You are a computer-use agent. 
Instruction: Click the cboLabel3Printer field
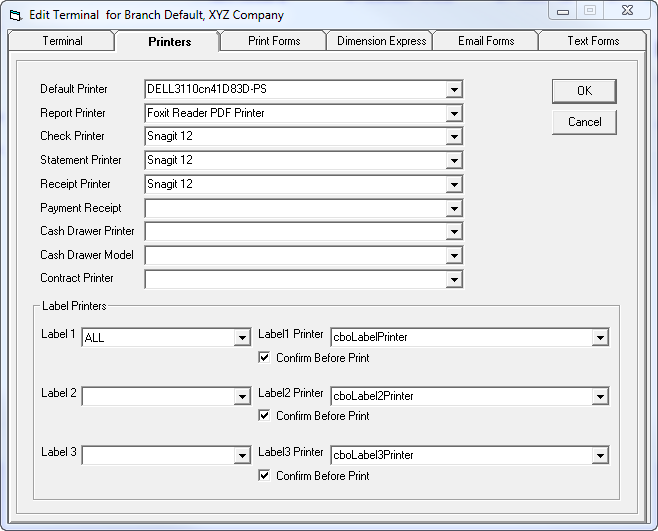point(470,455)
